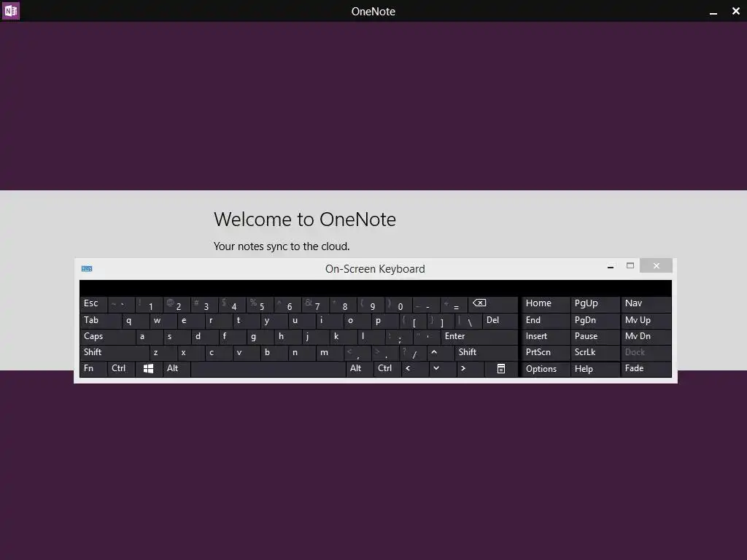
Task: Close the On-Screen Keyboard window
Action: [x=656, y=265]
